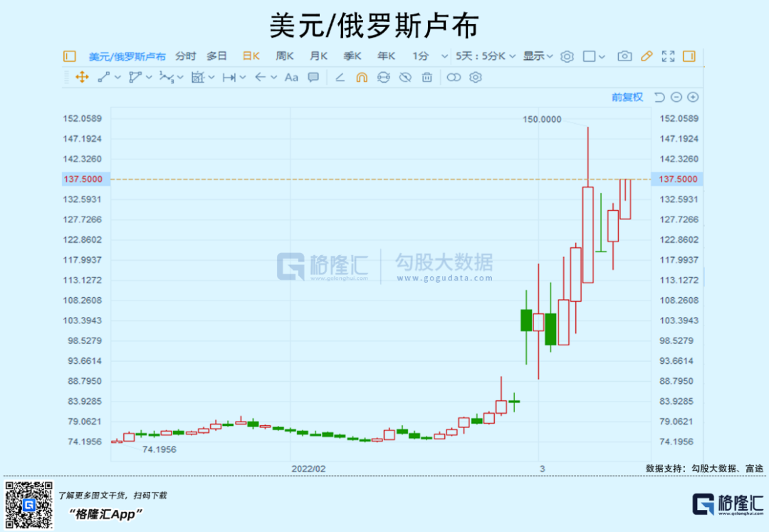Click the left 137.5000 price tag
This screenshot has height=532, width=769.
(86, 179)
